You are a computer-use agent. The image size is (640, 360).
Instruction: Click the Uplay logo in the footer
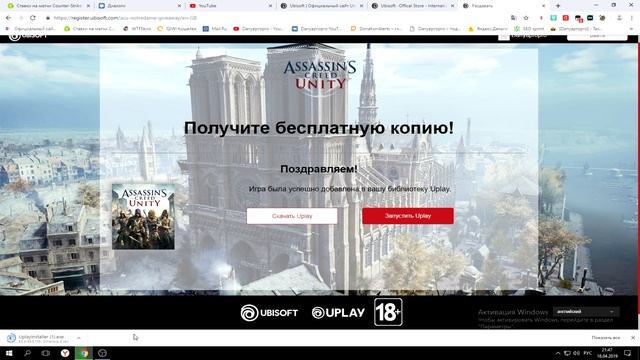[338, 313]
